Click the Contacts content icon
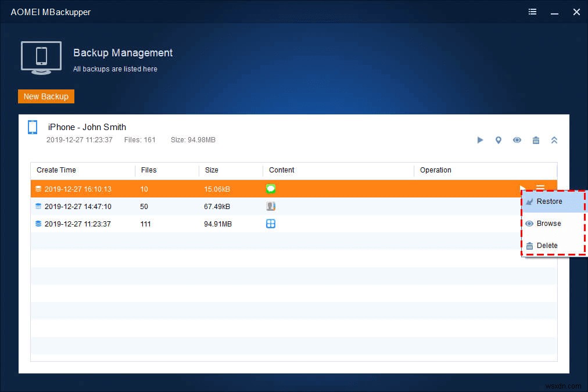Viewport: 588px width, 392px height. coord(270,206)
